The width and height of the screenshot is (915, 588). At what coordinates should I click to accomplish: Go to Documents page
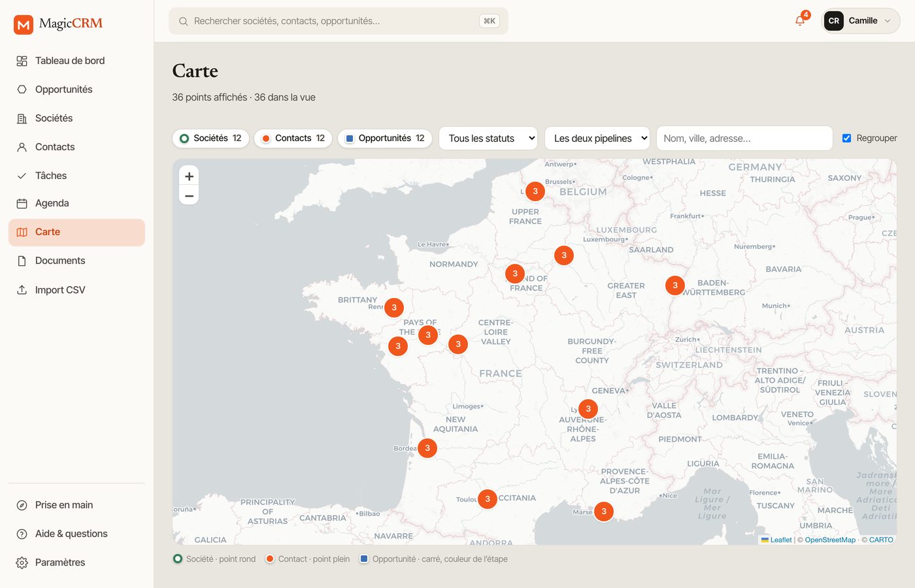click(x=76, y=261)
